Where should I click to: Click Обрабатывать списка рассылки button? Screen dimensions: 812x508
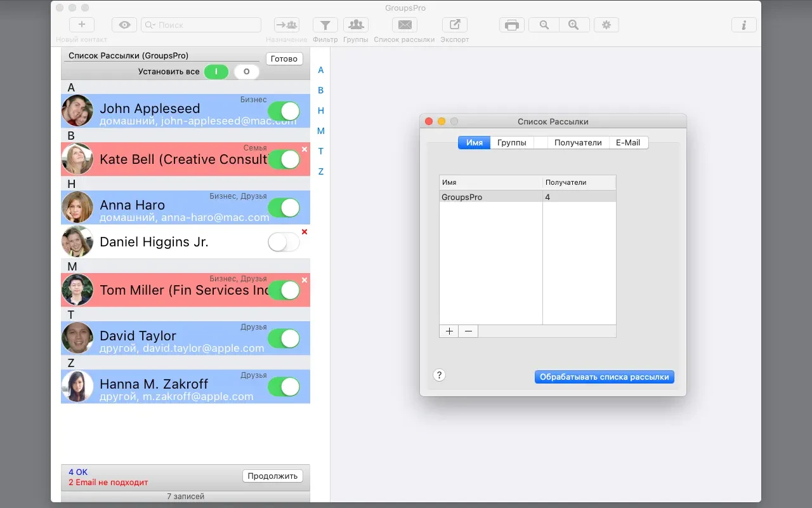tap(604, 377)
